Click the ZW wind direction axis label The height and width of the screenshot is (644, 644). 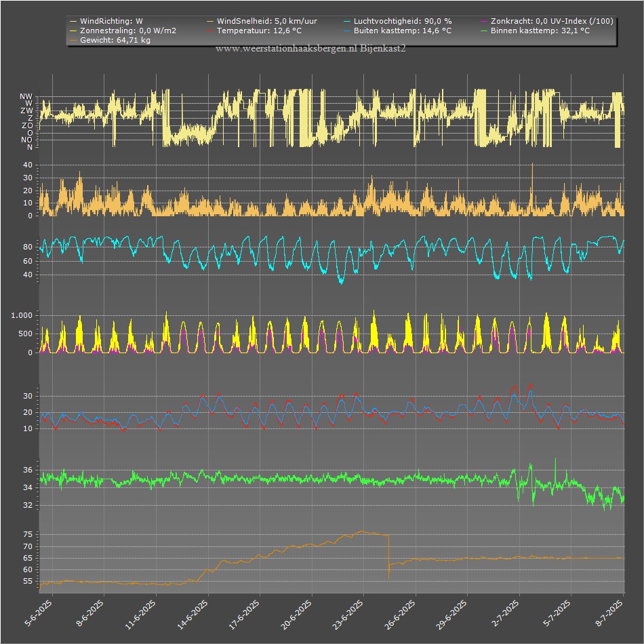[x=26, y=111]
